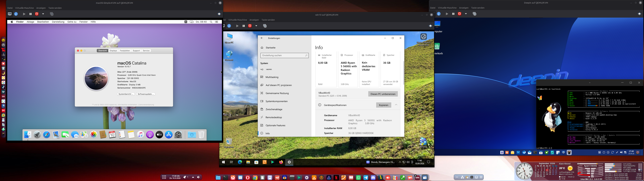Image resolution: width=644 pixels, height=181 pixels.
Task: Open the Windows Start menu
Action: tap(223, 162)
